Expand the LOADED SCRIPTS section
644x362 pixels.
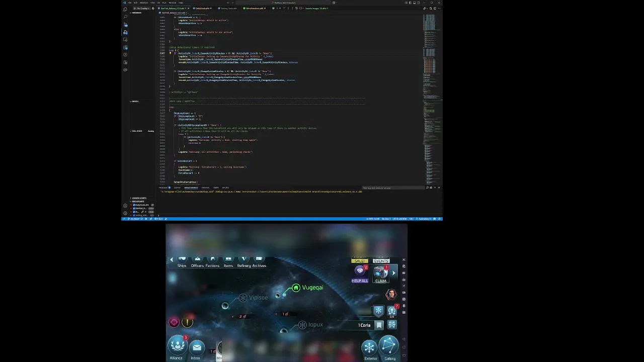tap(138, 198)
